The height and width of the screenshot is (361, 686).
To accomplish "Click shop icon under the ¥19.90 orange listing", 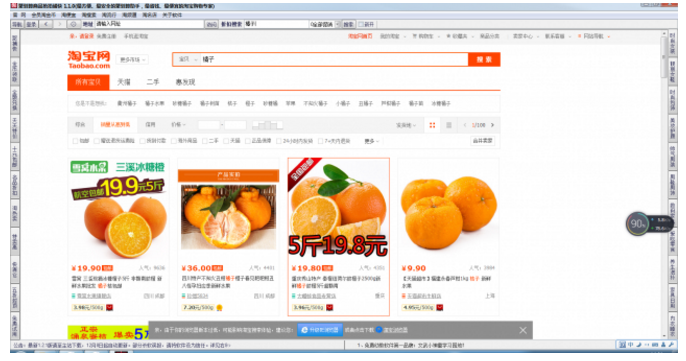I will click(74, 296).
